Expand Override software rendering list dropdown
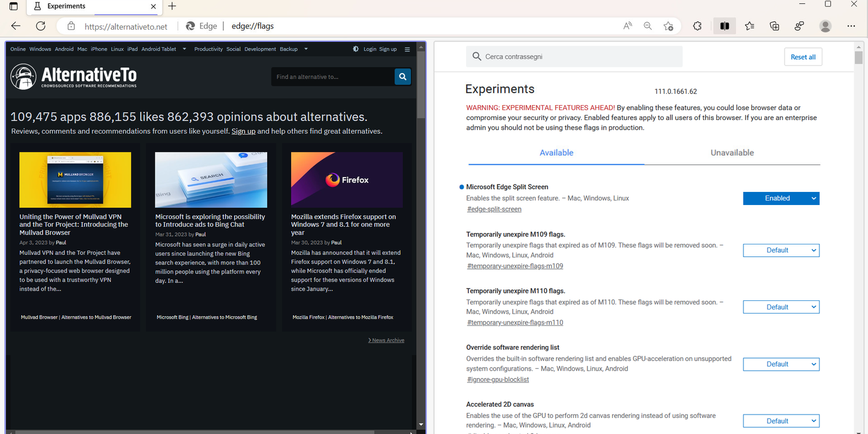 781,364
